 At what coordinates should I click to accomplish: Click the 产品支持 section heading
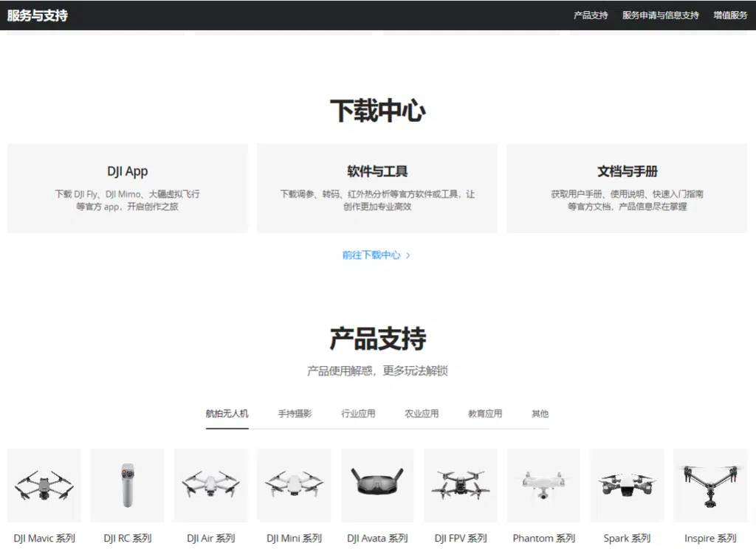pyautogui.click(x=377, y=339)
